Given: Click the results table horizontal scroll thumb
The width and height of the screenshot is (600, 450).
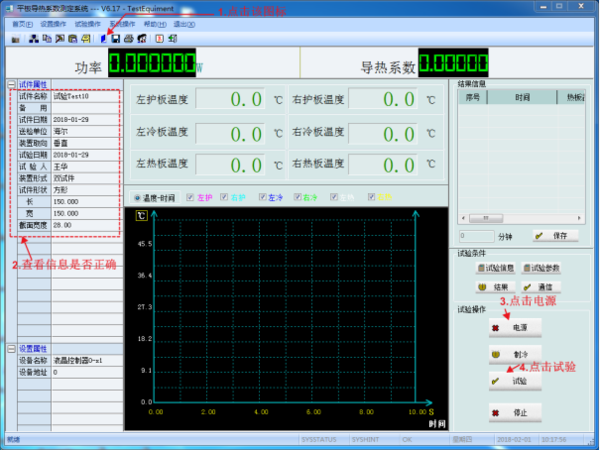Looking at the screenshot, I should click(x=486, y=218).
